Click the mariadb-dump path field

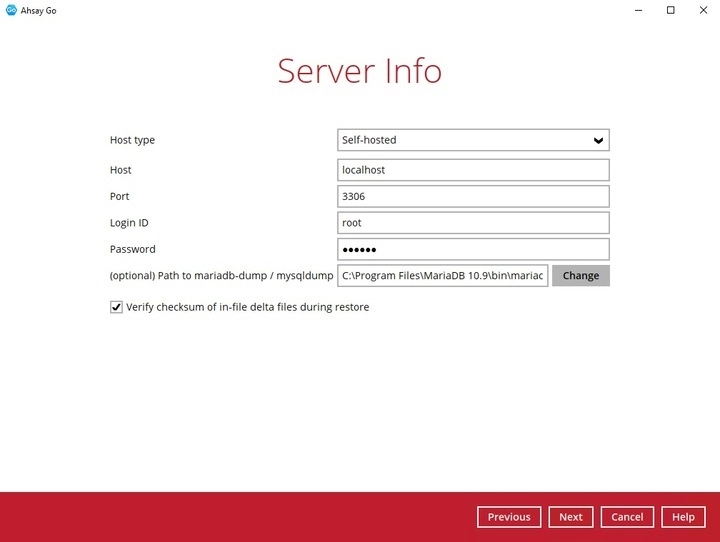(443, 276)
